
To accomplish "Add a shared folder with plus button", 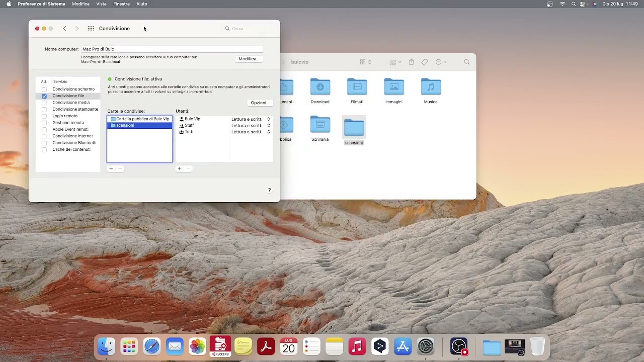I will coord(111,169).
